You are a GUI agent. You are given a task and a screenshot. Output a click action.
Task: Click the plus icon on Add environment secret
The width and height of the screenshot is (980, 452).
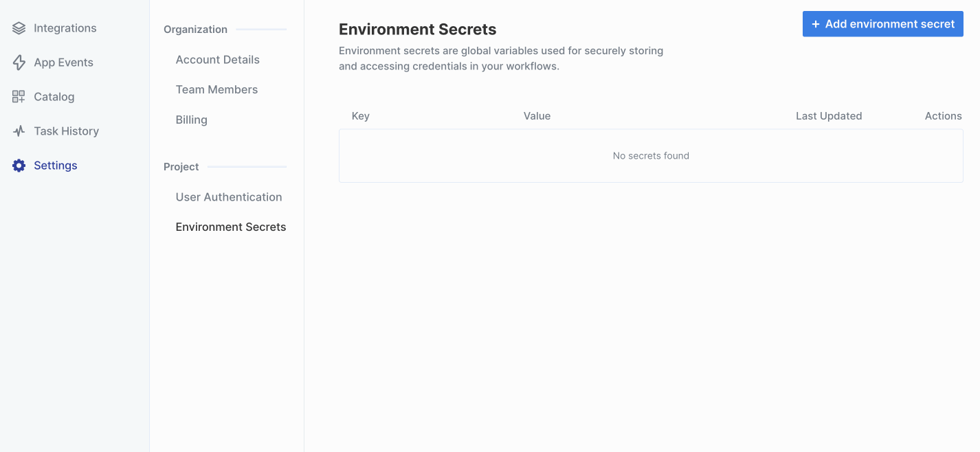click(x=816, y=24)
